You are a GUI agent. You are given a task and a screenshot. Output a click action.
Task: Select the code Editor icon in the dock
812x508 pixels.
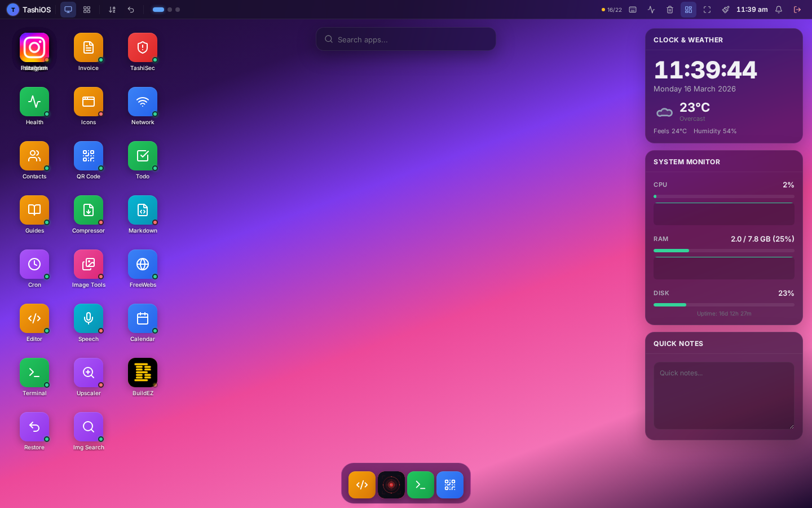(361, 484)
